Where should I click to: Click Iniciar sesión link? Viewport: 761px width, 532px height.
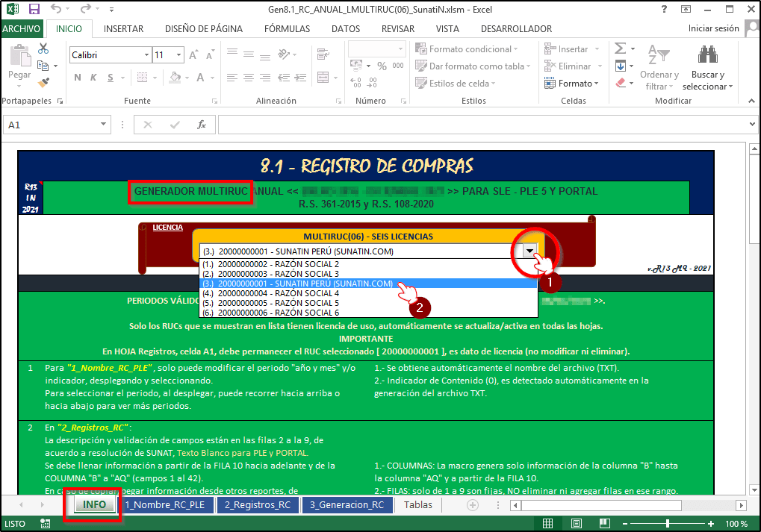[x=713, y=29]
